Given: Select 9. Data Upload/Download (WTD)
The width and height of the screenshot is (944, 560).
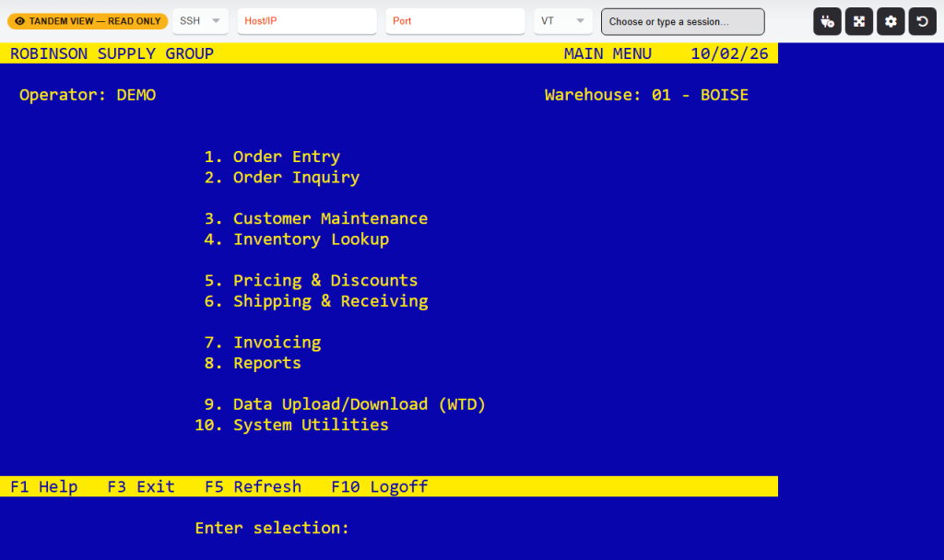Looking at the screenshot, I should point(345,404).
